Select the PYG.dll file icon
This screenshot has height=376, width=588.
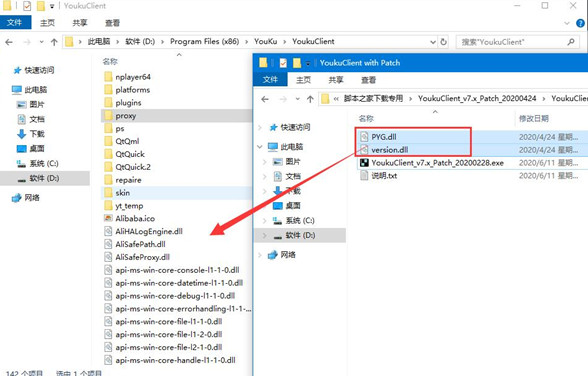(364, 137)
